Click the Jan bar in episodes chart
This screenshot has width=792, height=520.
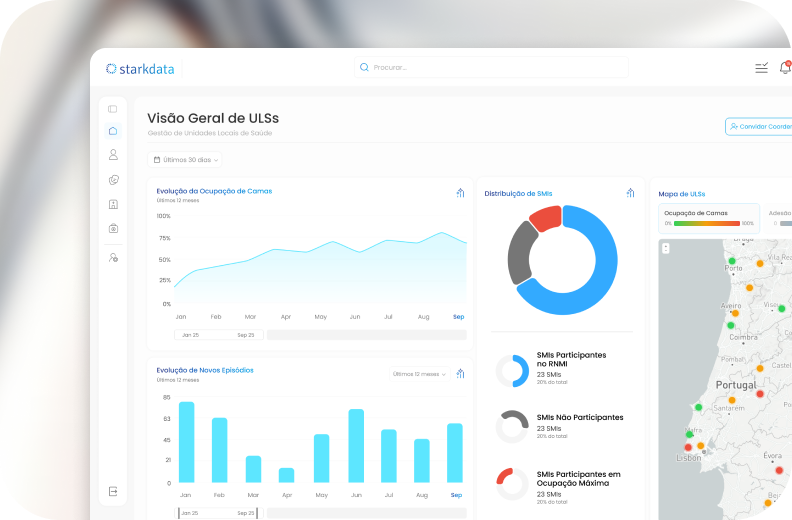[186, 442]
